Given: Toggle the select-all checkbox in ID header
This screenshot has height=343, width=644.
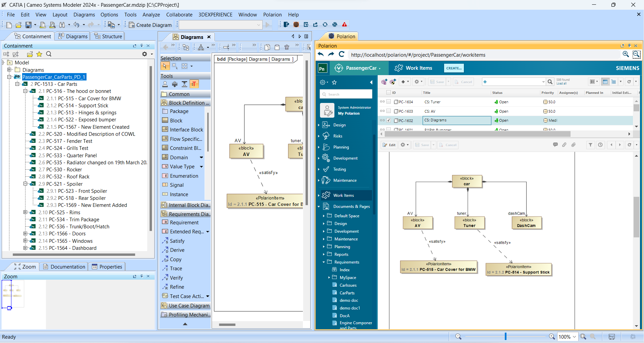Looking at the screenshot, I should tap(388, 92).
